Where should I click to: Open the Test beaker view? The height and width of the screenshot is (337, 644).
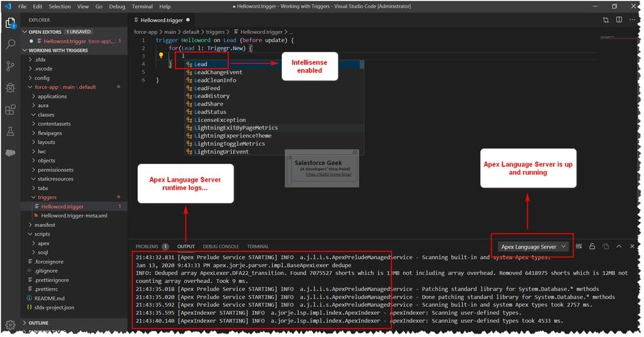click(10, 131)
